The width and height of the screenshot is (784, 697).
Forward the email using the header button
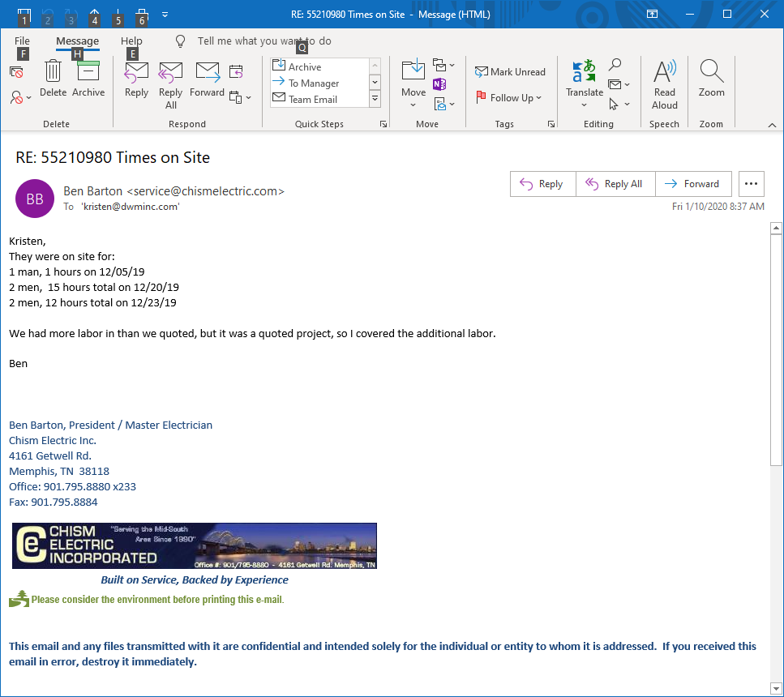693,184
